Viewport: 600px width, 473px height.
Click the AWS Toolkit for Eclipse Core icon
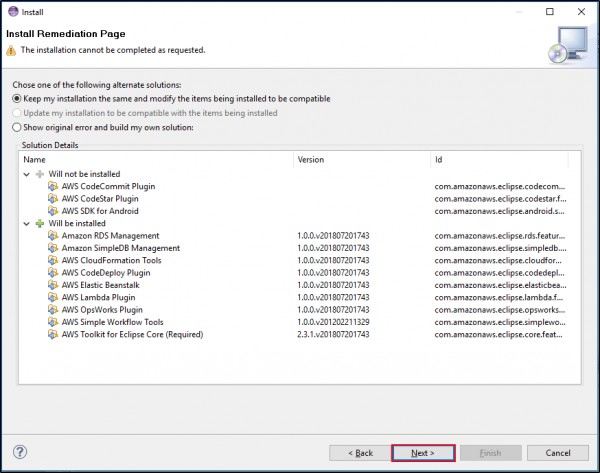(x=53, y=334)
